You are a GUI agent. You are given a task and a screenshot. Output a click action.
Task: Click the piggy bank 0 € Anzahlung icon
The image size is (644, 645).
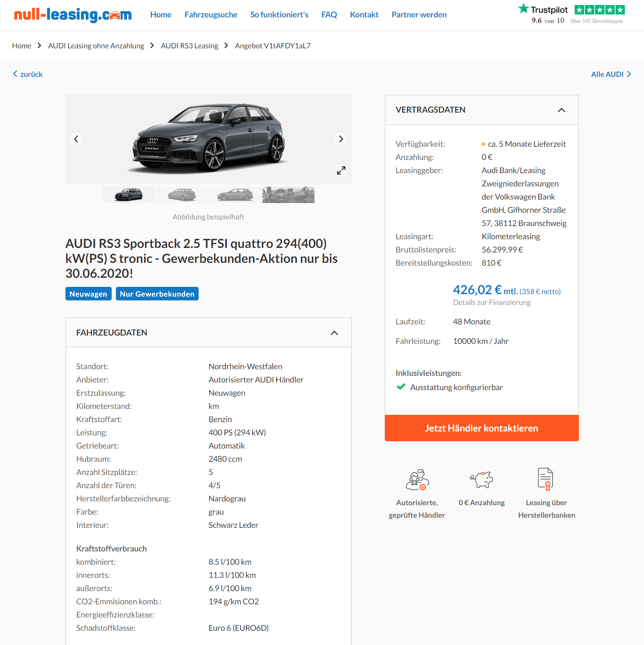482,479
